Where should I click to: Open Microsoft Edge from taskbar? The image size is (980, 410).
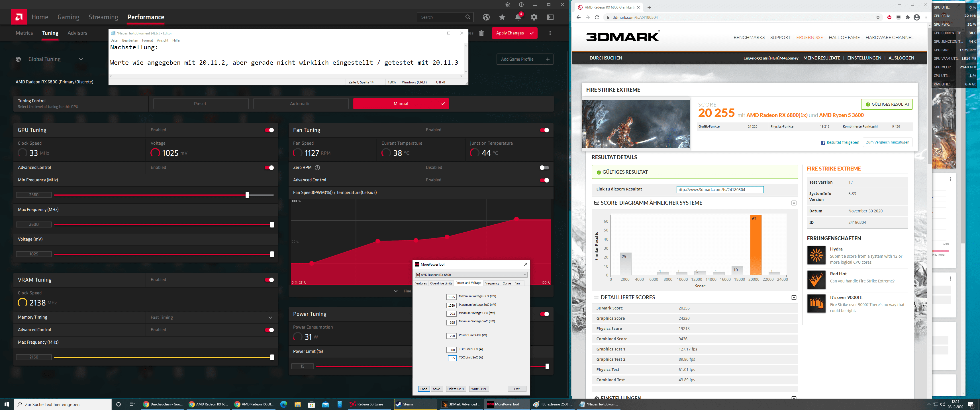pos(283,404)
